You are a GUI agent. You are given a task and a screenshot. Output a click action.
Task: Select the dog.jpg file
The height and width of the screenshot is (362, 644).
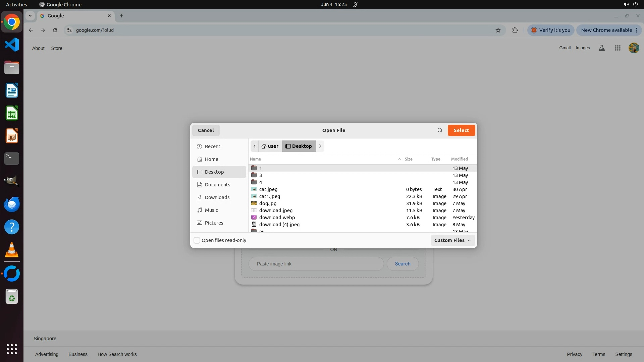tap(268, 203)
